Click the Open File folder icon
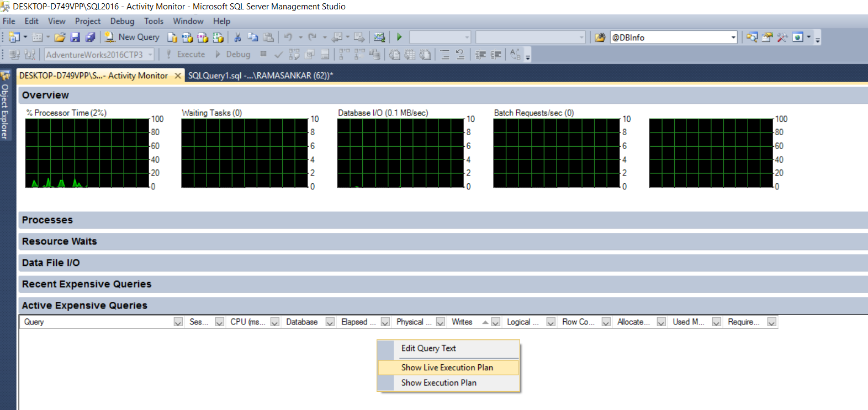This screenshot has width=868, height=410. click(x=60, y=37)
